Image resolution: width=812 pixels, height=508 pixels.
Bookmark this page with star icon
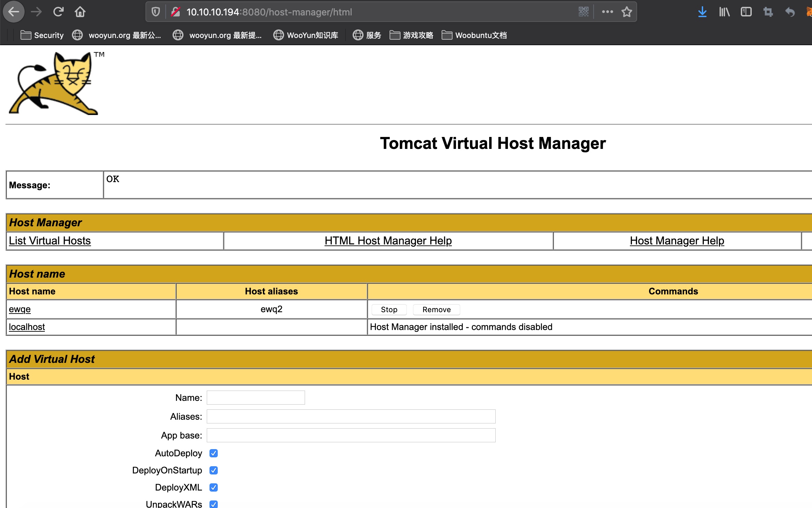(626, 12)
